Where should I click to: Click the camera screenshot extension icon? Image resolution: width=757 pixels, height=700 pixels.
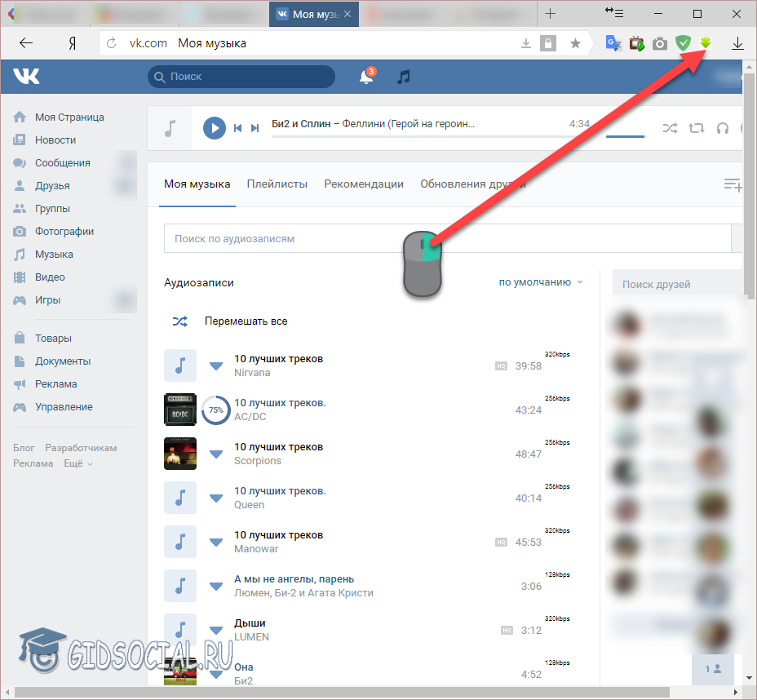click(660, 43)
